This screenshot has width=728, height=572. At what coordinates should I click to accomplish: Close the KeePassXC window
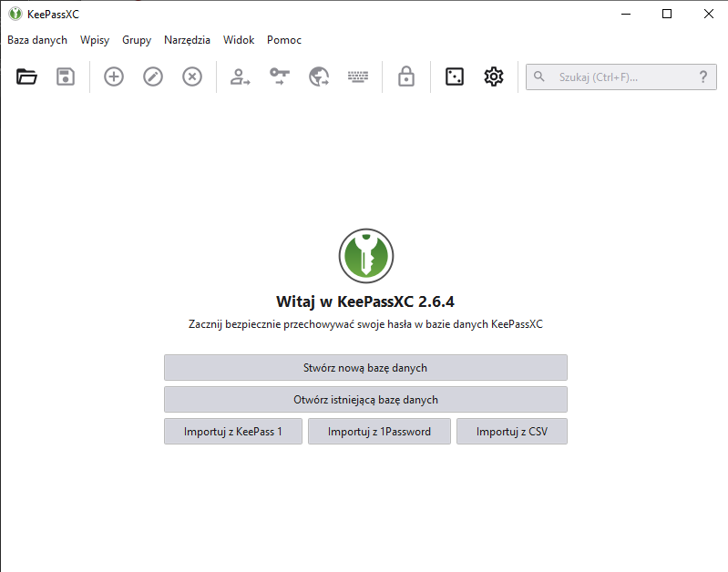point(709,14)
